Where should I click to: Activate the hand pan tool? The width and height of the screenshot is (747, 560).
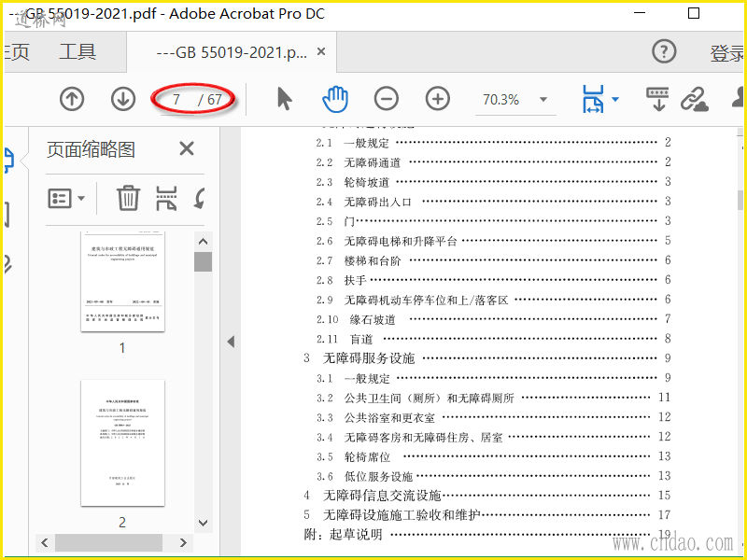(x=335, y=99)
